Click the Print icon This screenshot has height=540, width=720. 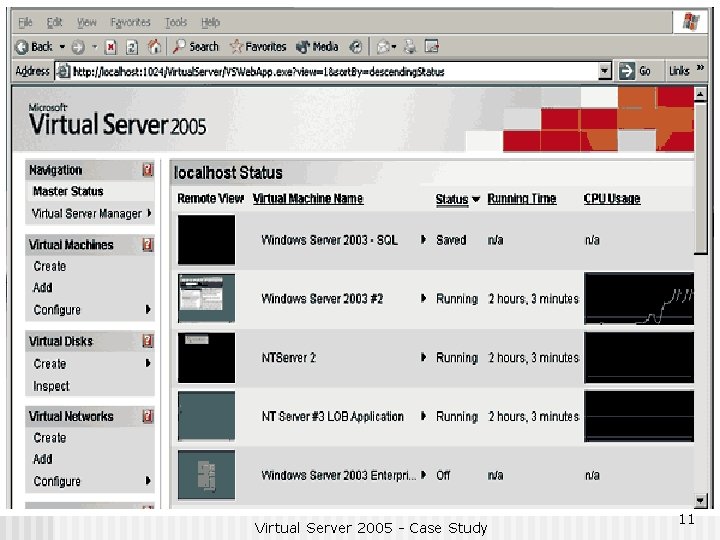pos(410,47)
